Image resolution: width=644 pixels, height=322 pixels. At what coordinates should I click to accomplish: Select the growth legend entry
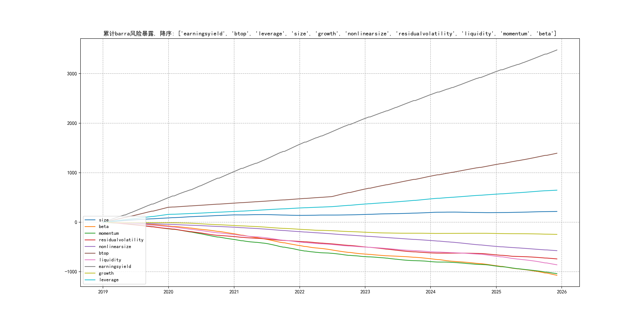coord(106,273)
